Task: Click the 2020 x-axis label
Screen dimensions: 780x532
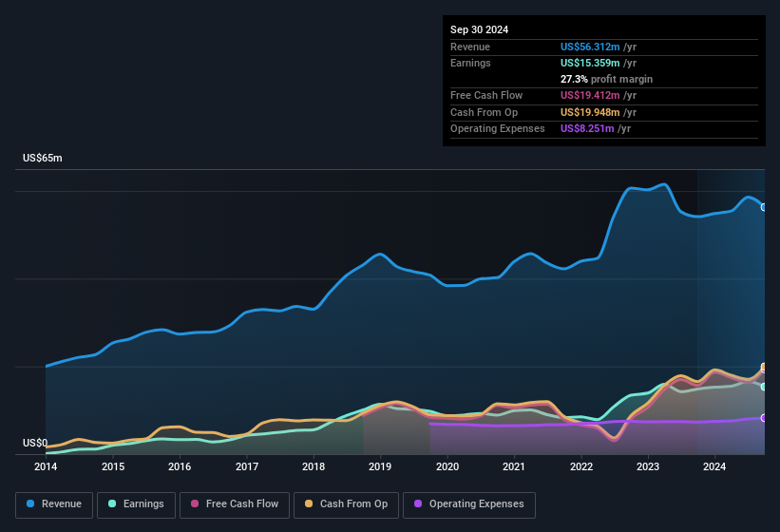Action: pos(447,466)
